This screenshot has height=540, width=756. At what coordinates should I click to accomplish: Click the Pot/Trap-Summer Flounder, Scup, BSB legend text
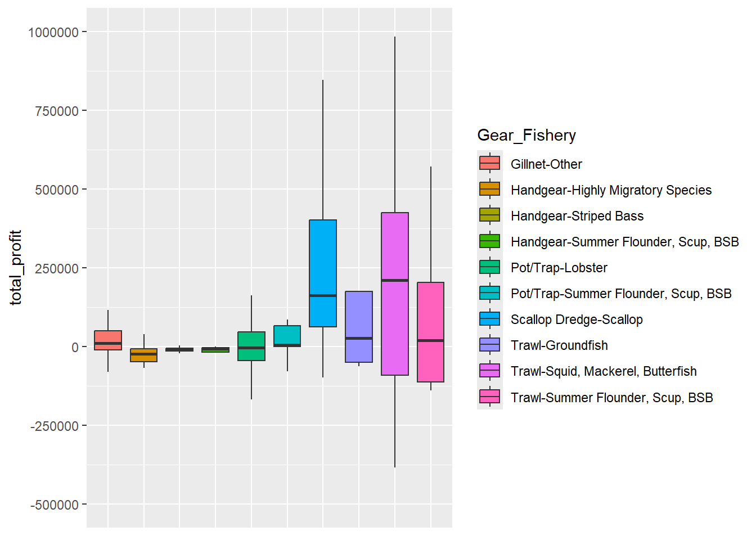click(621, 294)
